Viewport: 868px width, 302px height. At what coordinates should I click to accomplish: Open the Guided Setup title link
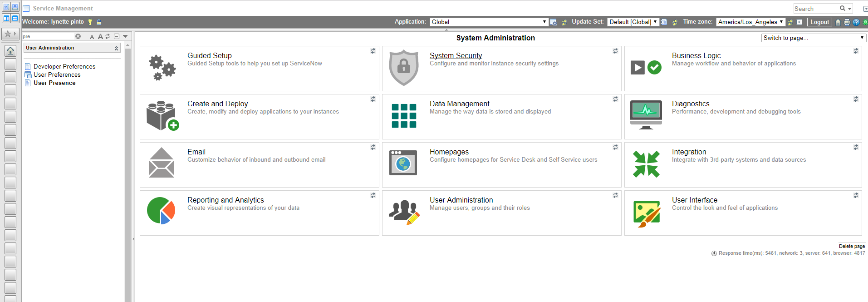209,55
